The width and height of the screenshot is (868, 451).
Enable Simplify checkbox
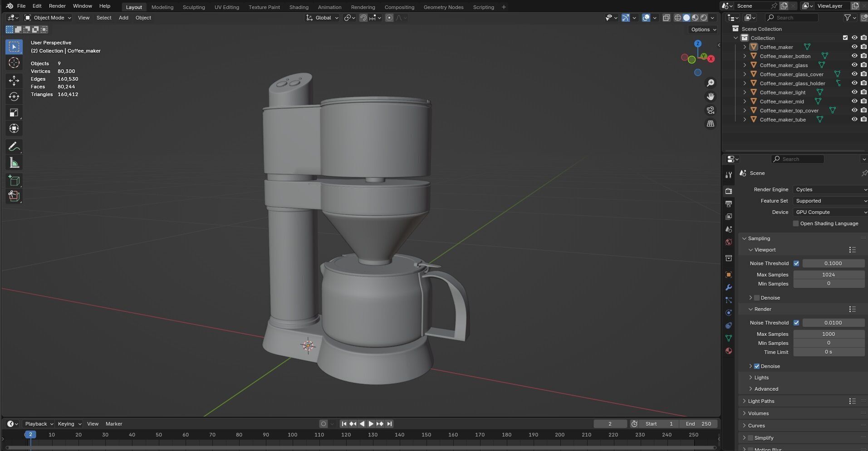click(750, 438)
